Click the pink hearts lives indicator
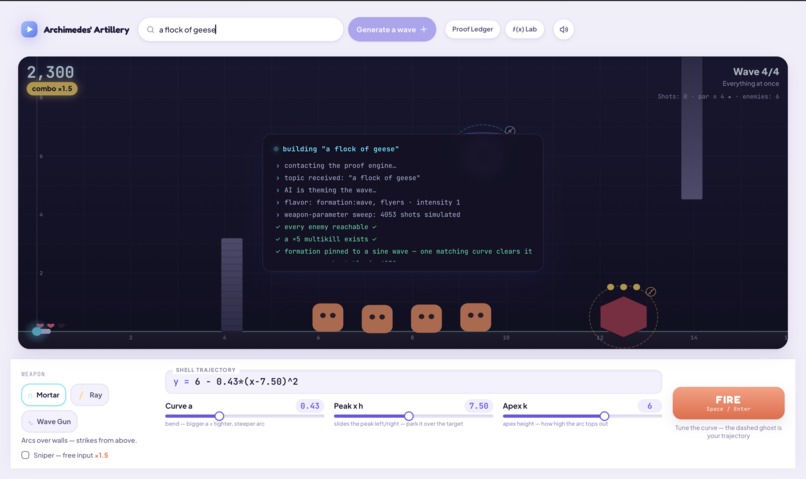 [x=50, y=325]
